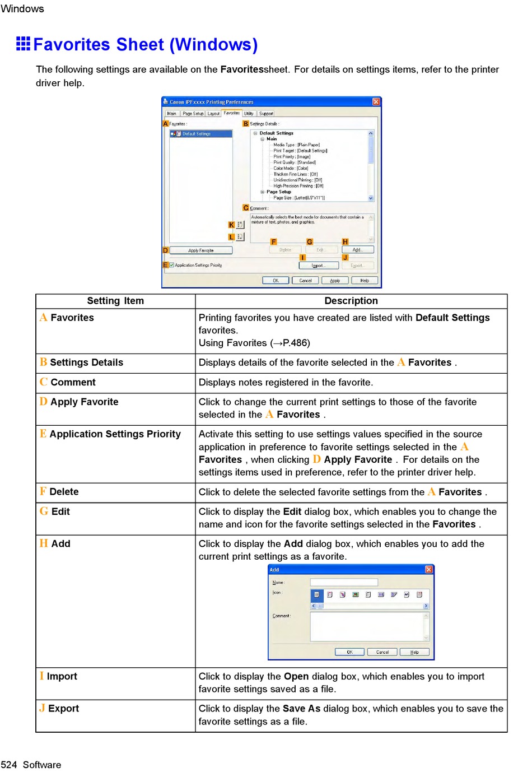Click the Settings Details scroll down arrow
This screenshot has width=532, height=772.
pos(371,198)
